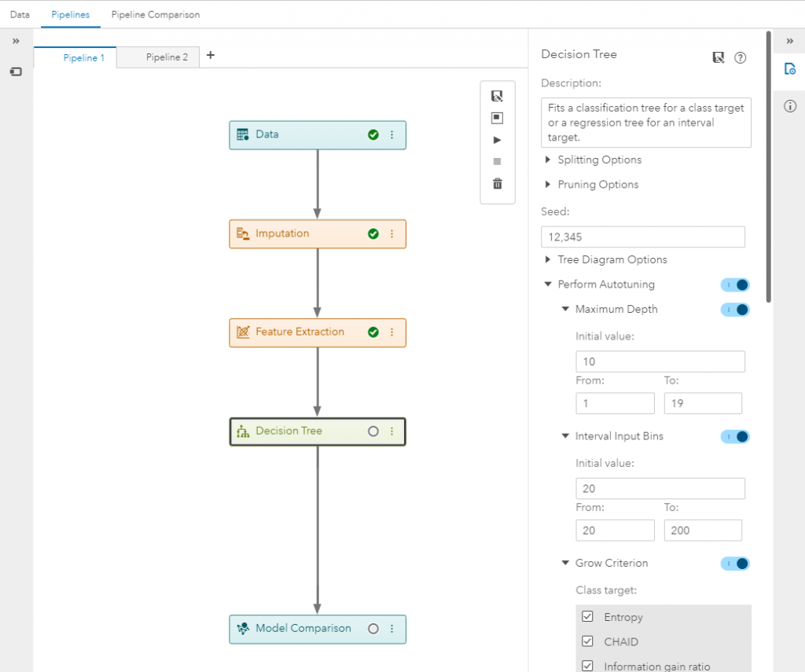This screenshot has width=805, height=672.
Task: Switch to the Pipeline Comparison tab
Action: [155, 14]
